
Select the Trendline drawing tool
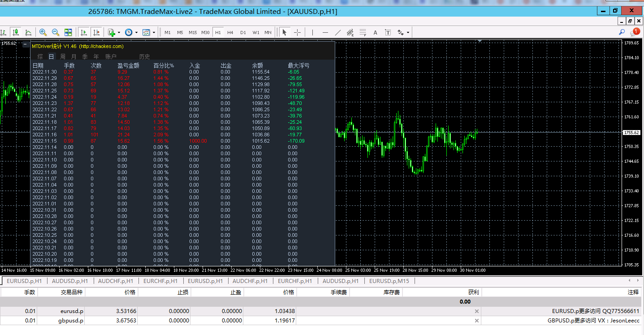(338, 32)
